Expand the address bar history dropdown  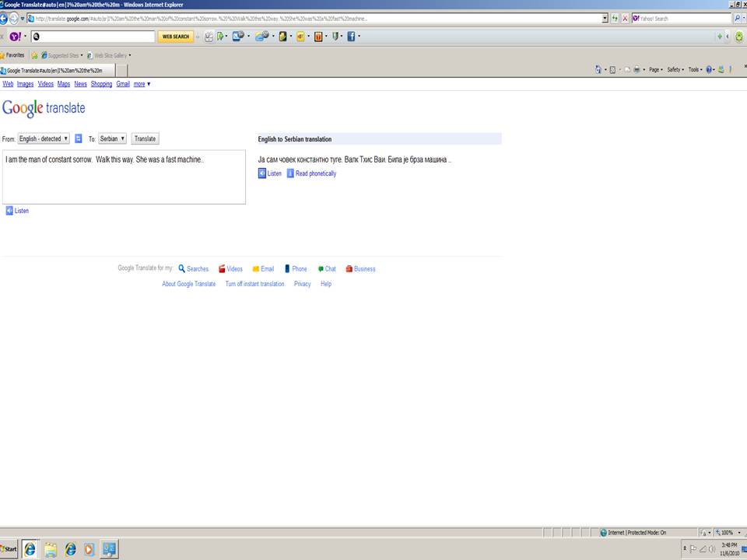pyautogui.click(x=605, y=19)
